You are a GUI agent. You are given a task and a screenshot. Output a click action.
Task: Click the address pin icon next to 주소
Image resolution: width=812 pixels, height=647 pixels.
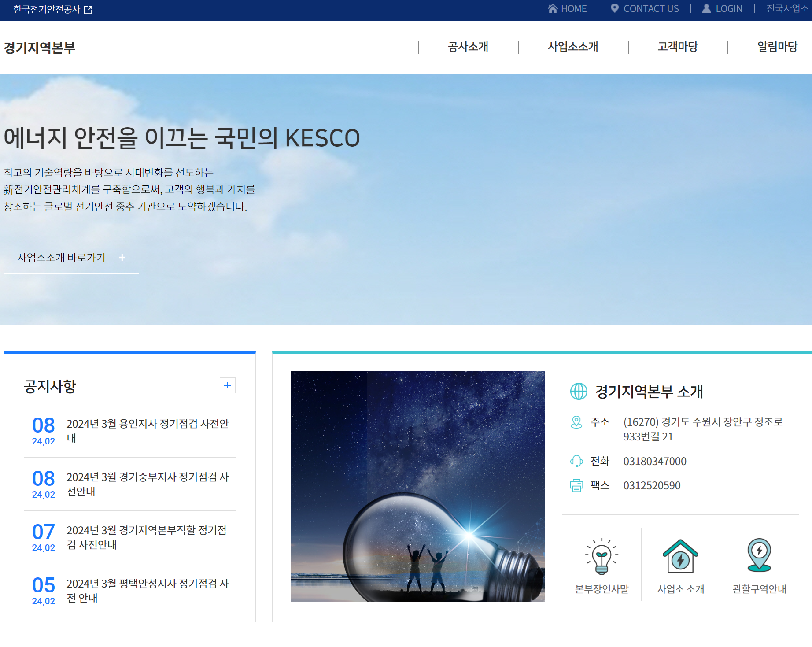[x=576, y=422]
